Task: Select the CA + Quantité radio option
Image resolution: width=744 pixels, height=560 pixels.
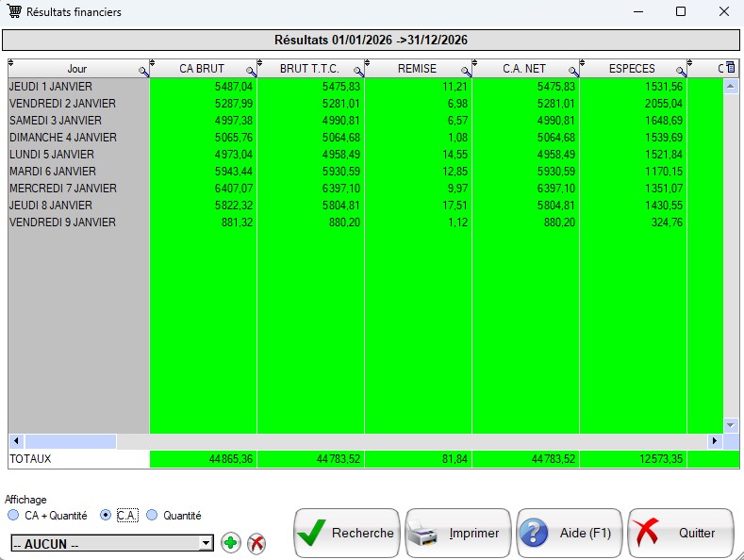Action: pyautogui.click(x=13, y=516)
